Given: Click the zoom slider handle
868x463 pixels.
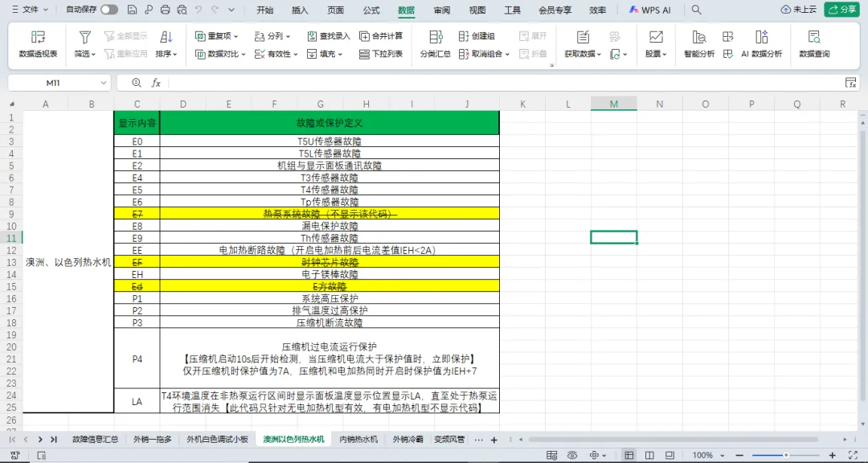Looking at the screenshot, I should pyautogui.click(x=786, y=455).
